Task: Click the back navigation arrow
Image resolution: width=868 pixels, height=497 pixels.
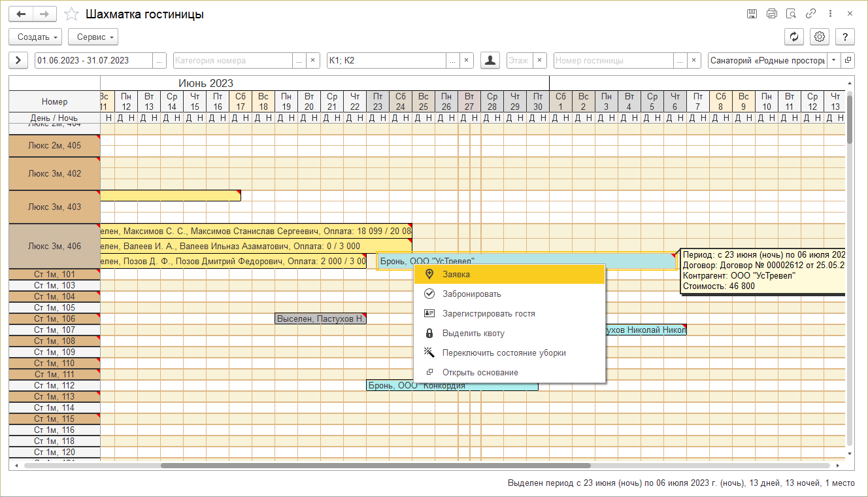Action: tap(21, 14)
